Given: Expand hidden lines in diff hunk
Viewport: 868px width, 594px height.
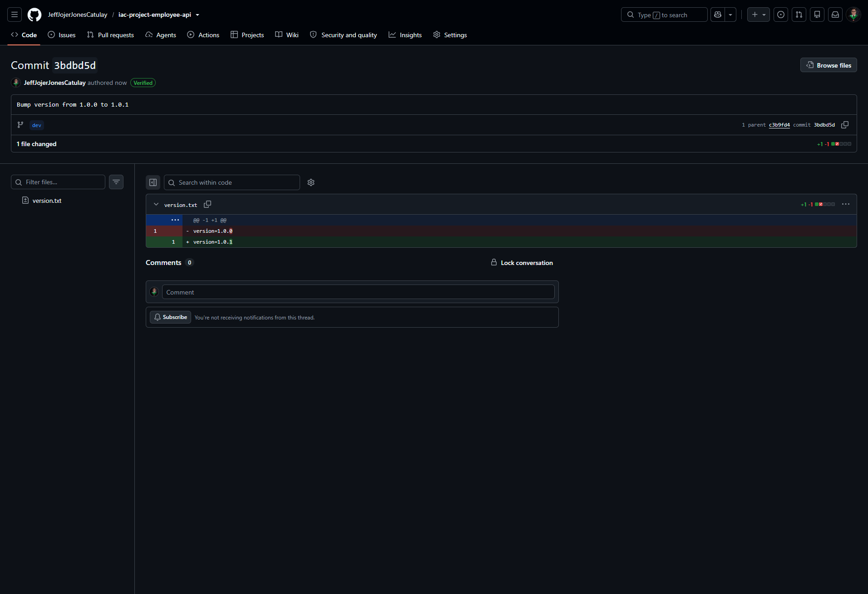Looking at the screenshot, I should 175,220.
